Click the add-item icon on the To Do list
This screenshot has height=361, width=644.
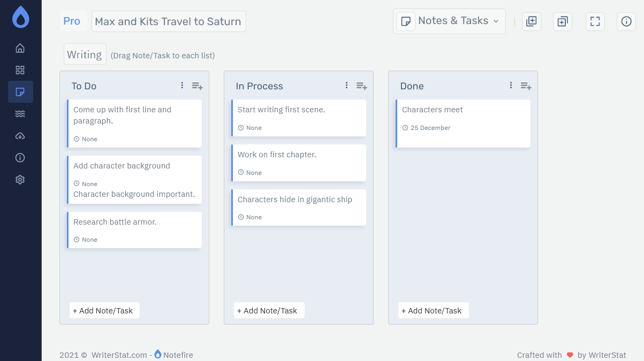197,86
